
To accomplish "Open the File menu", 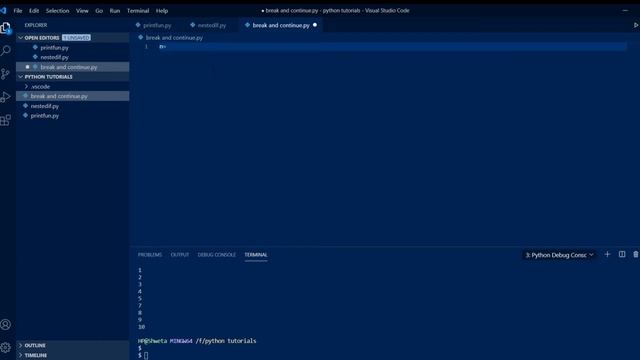I will (18, 11).
